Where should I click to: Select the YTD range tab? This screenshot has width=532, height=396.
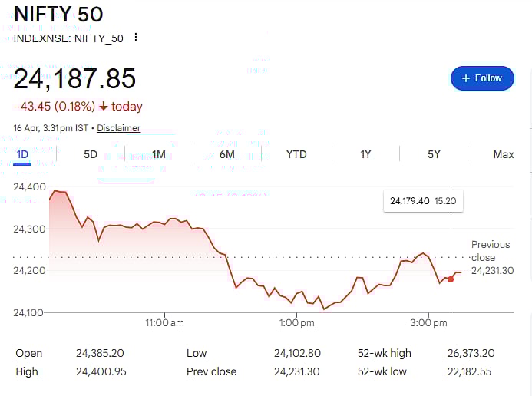(296, 154)
